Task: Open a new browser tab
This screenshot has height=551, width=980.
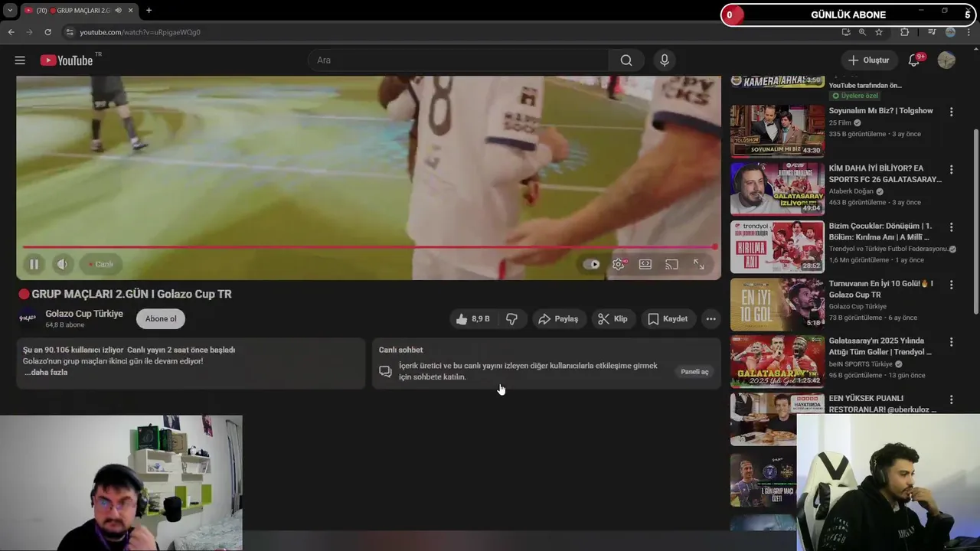Action: click(x=149, y=10)
